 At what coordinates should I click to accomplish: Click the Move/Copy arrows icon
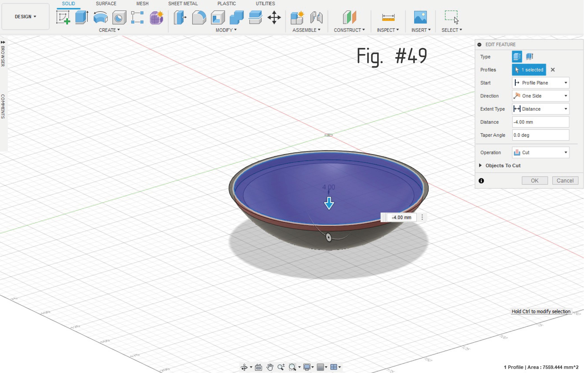point(274,18)
